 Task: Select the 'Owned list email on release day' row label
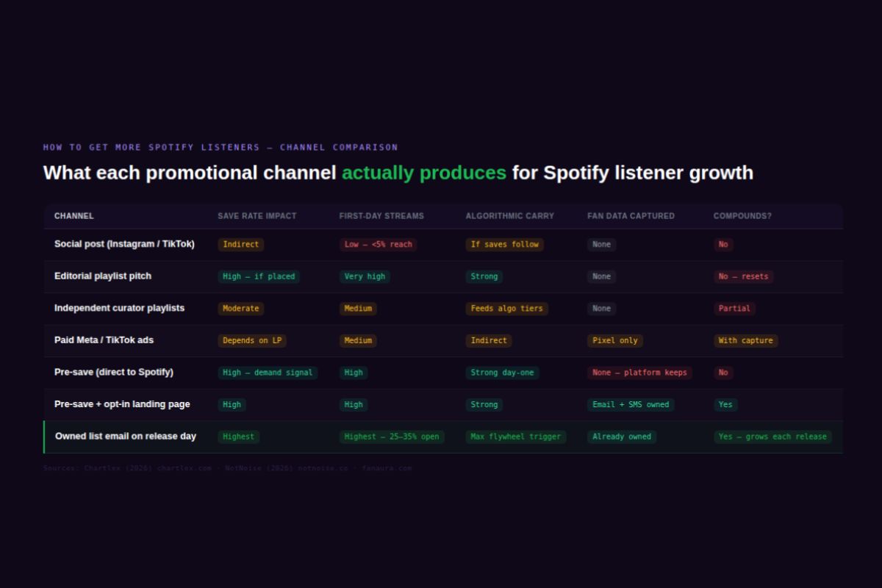(126, 436)
